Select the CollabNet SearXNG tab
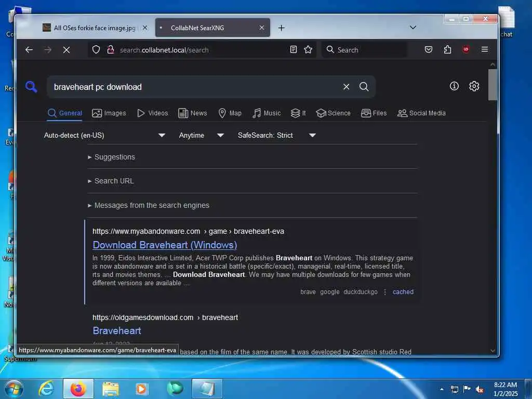The width and height of the screenshot is (532, 399). point(212,28)
